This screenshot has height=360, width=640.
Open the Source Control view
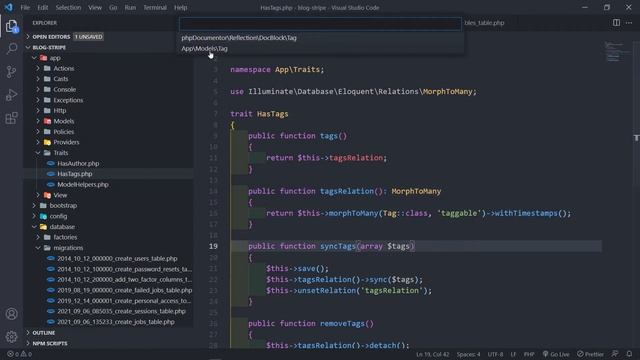pos(11,72)
